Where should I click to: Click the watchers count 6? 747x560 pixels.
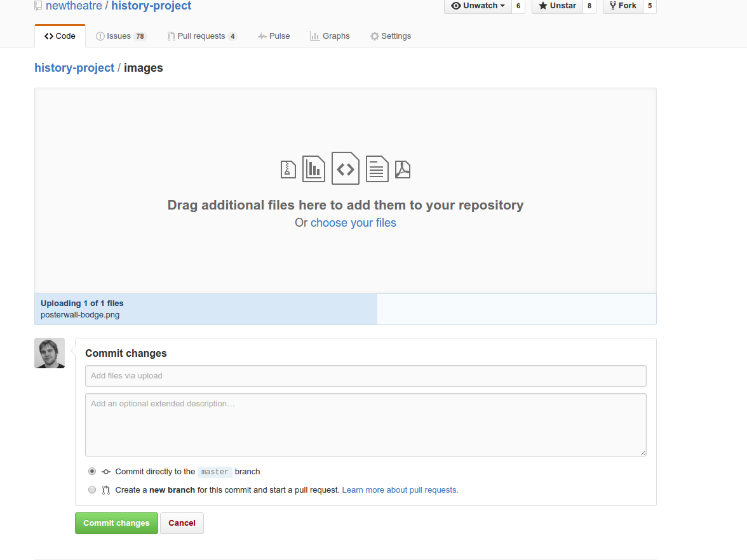518,6
